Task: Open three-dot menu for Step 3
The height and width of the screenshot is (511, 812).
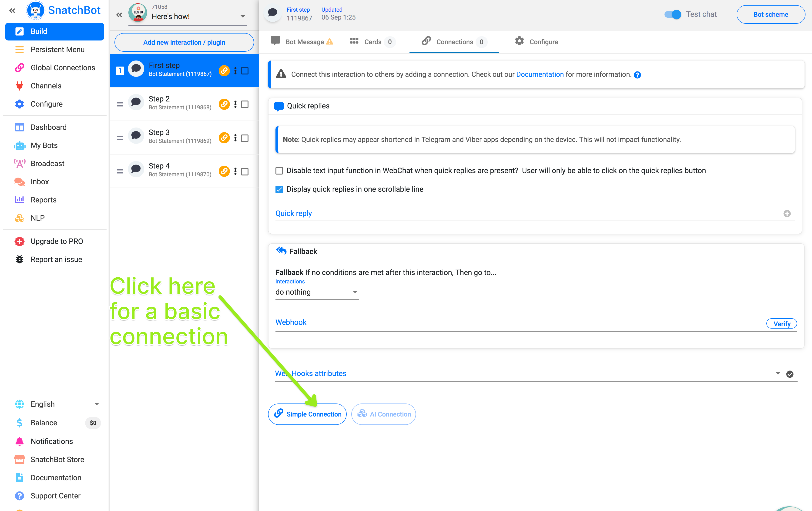Action: point(235,138)
